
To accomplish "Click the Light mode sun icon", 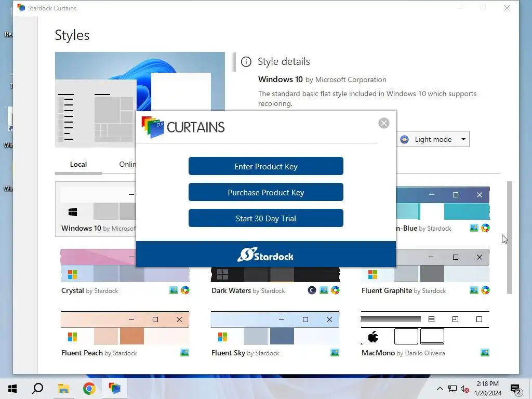I will tap(404, 139).
